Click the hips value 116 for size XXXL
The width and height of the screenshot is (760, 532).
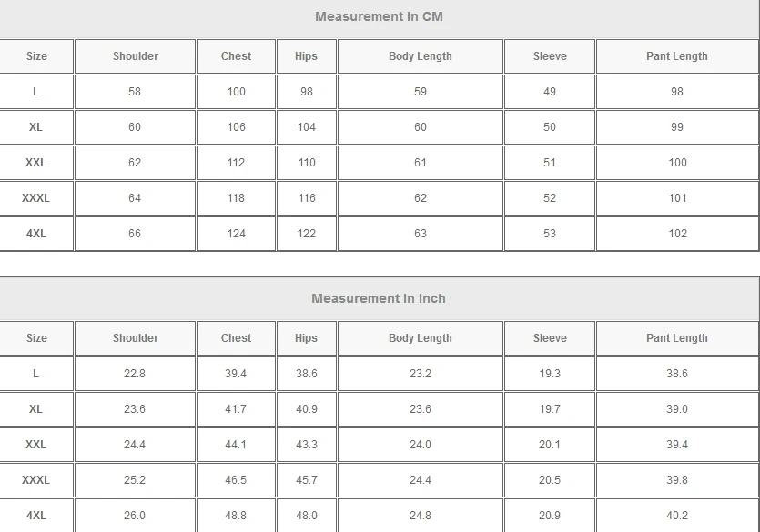307,198
